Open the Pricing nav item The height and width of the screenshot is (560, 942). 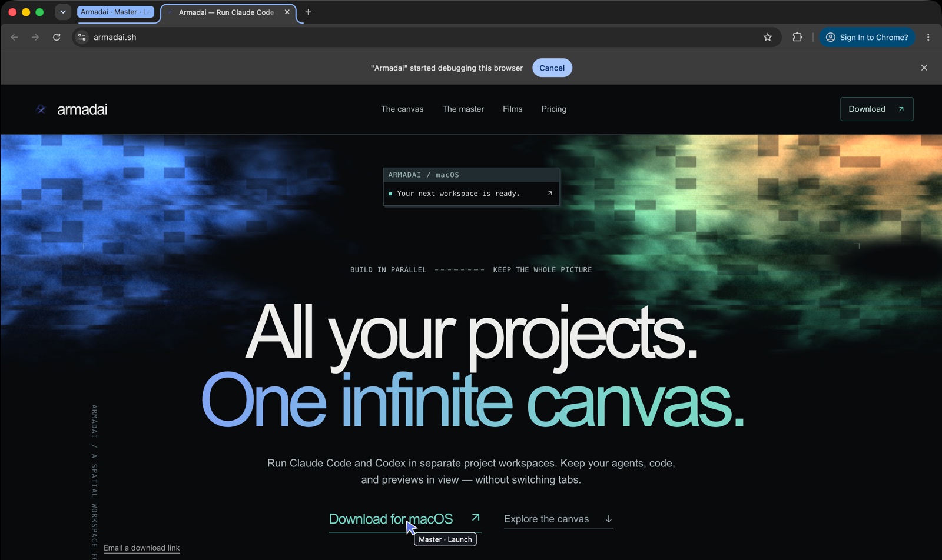click(x=553, y=109)
